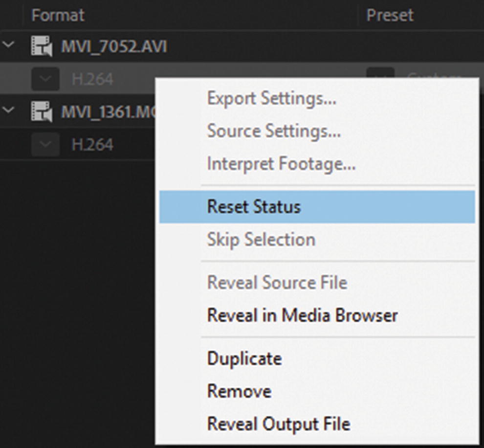
Task: Select the MVI_7052.AVI source row
Action: pos(113,47)
